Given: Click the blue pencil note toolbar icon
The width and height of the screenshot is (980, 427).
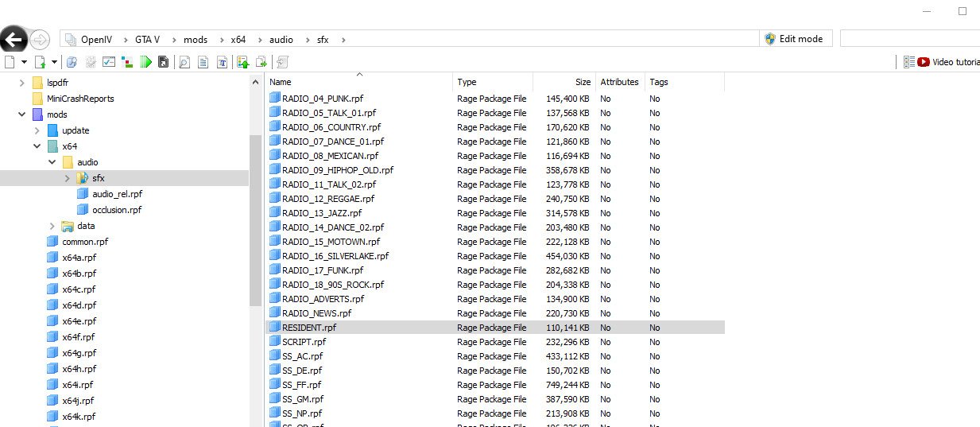Looking at the screenshot, I should coord(72,61).
